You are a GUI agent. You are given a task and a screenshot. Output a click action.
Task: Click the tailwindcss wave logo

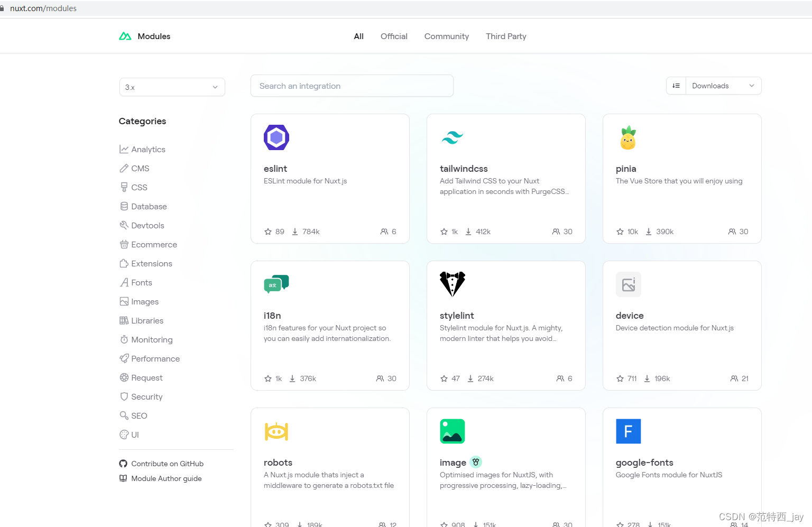click(452, 137)
